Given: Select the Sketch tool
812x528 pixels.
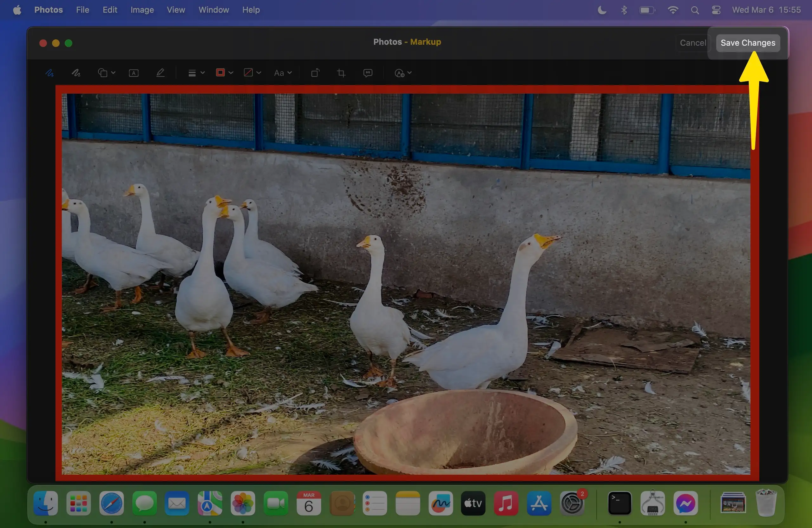Looking at the screenshot, I should pos(50,73).
